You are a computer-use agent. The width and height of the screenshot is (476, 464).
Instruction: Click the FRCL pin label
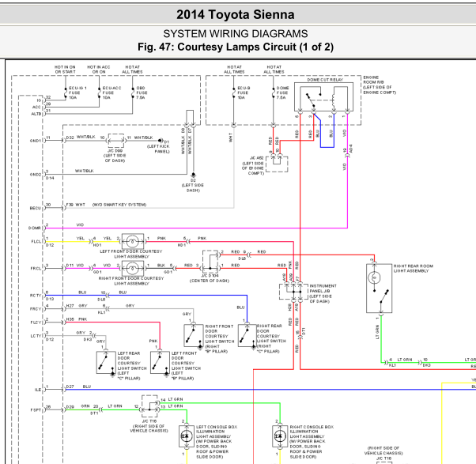[36, 268]
